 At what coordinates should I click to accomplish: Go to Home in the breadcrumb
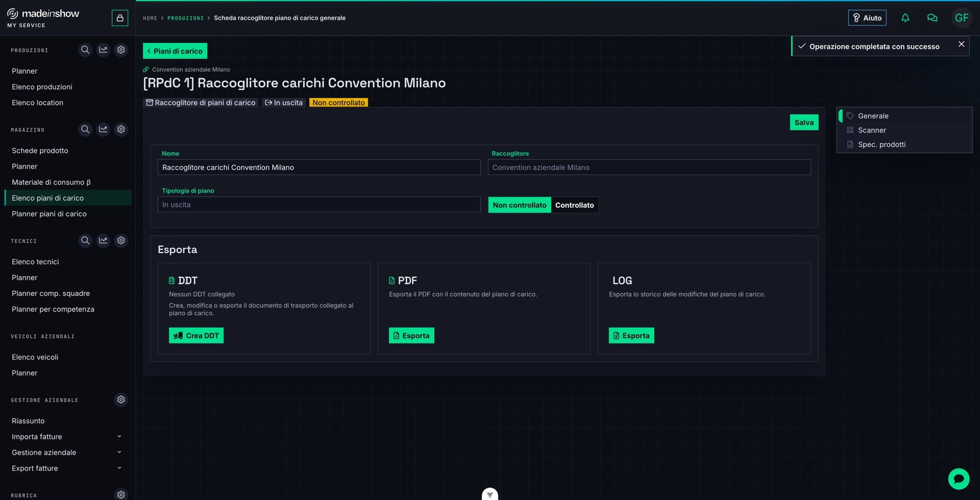pyautogui.click(x=150, y=18)
